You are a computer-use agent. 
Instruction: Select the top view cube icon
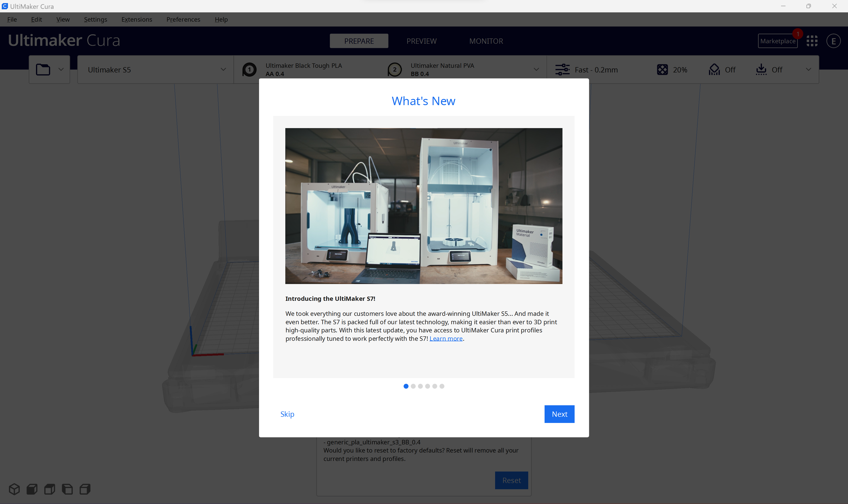tap(49, 489)
